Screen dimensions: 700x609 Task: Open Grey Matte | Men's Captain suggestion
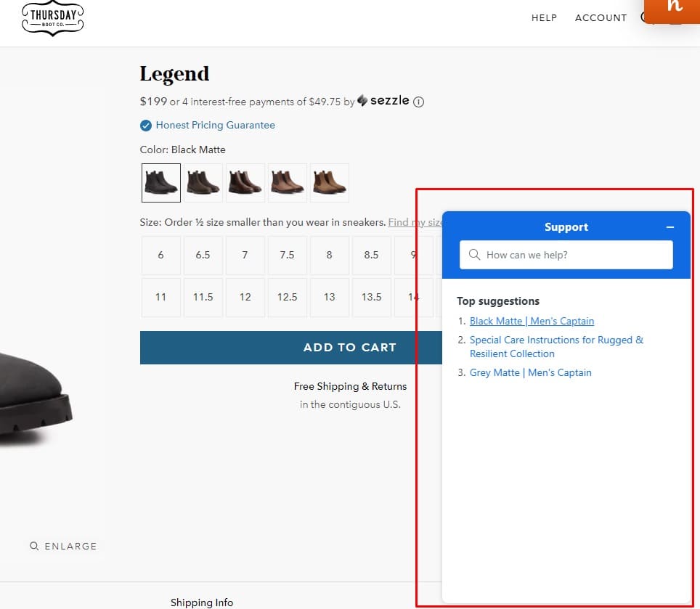530,372
